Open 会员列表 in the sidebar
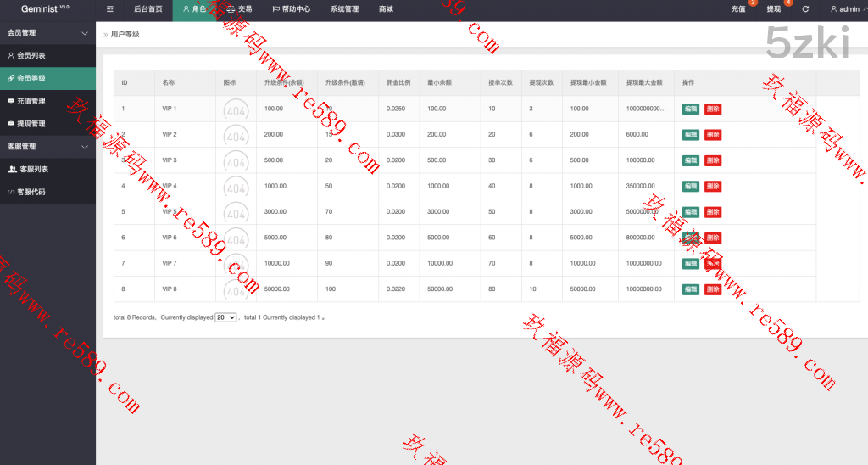This screenshot has height=465, width=868. coord(31,55)
